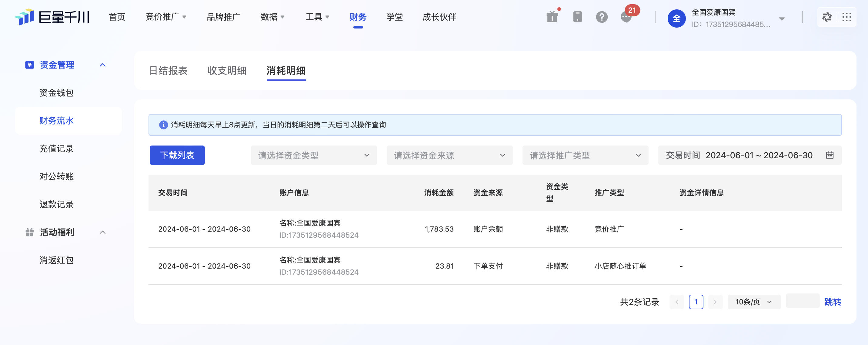Click the swirl icon beside apps grid

point(827,17)
